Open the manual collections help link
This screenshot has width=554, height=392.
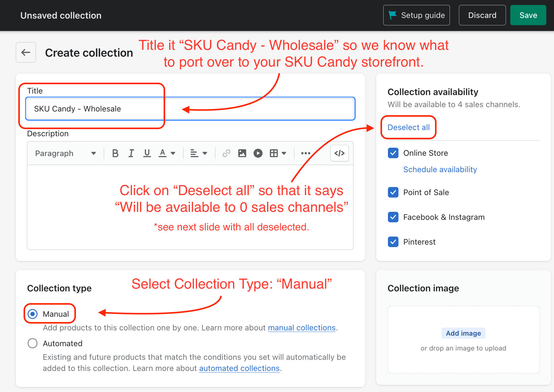click(x=301, y=328)
